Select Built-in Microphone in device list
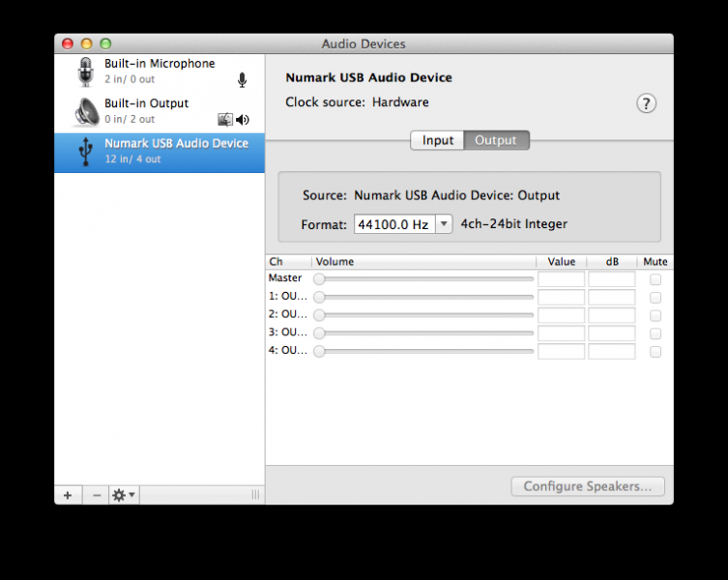 click(160, 73)
